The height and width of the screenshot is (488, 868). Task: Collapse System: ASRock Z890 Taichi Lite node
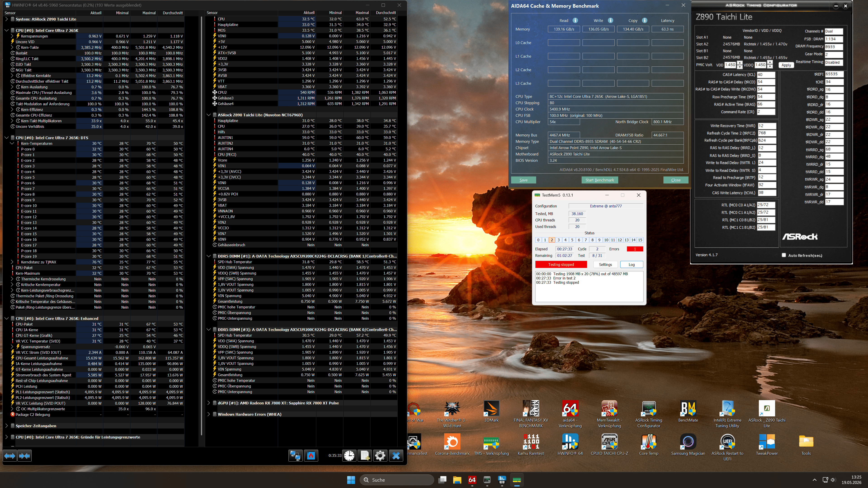point(6,19)
